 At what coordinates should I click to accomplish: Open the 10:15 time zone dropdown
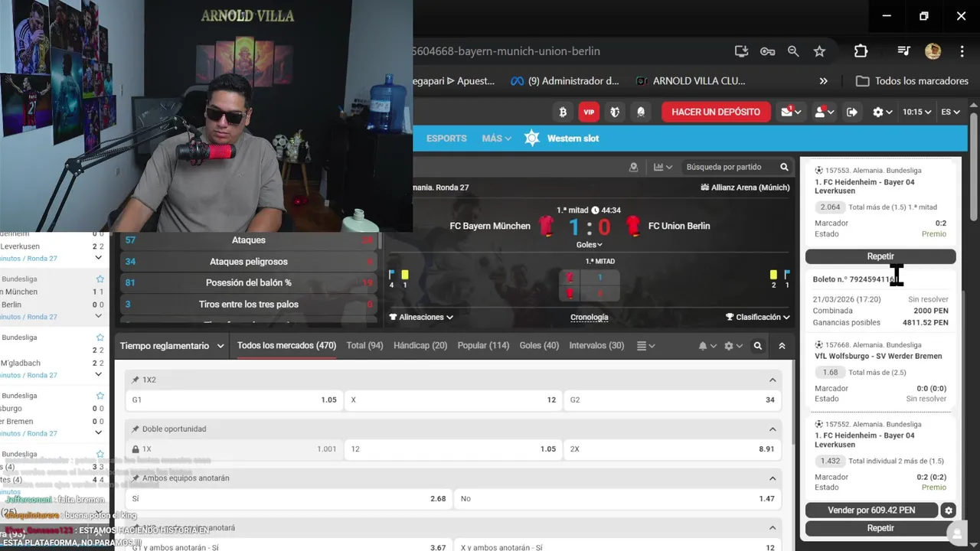917,112
